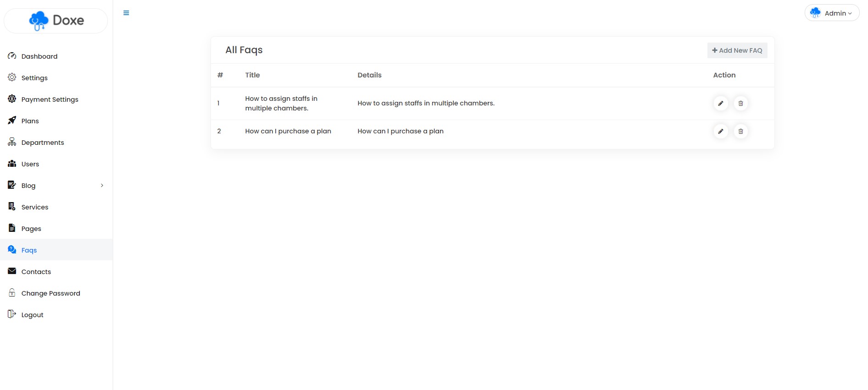Image resolution: width=868 pixels, height=390 pixels.
Task: Open the Admin user dropdown
Action: (x=832, y=13)
